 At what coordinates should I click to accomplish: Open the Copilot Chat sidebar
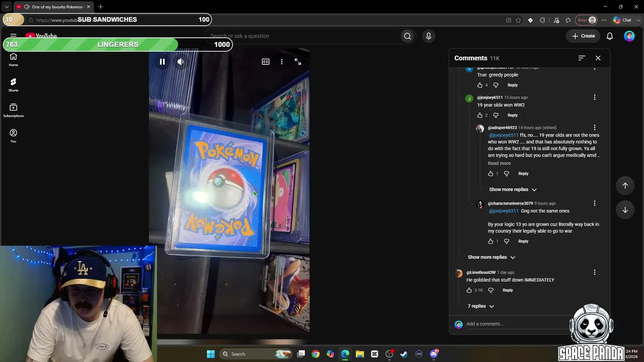pyautogui.click(x=623, y=20)
